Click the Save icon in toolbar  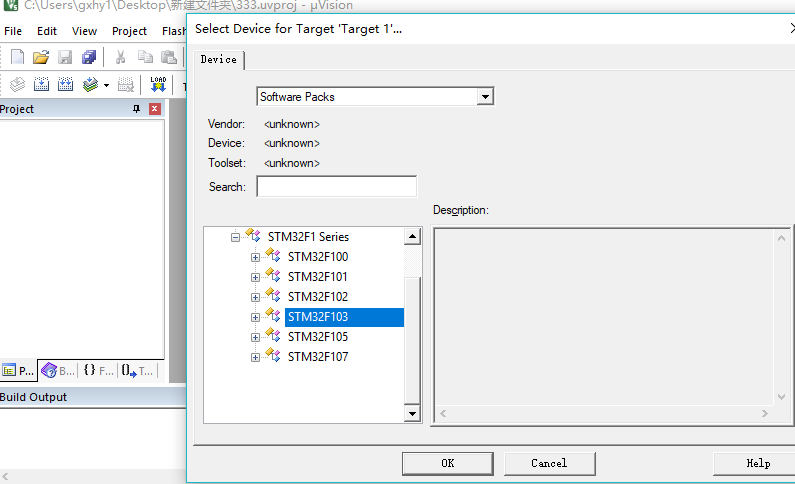pos(65,57)
